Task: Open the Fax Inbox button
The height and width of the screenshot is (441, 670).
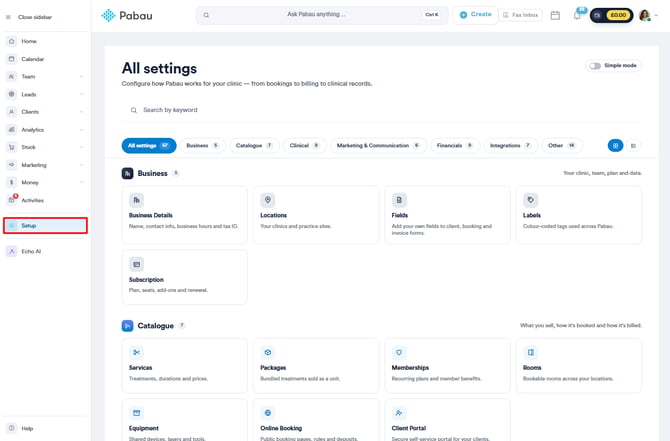Action: tap(520, 15)
